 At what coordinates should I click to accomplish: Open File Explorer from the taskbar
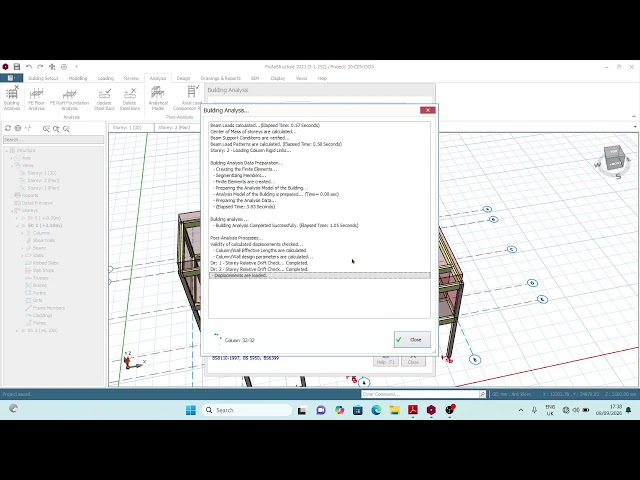coord(394,410)
